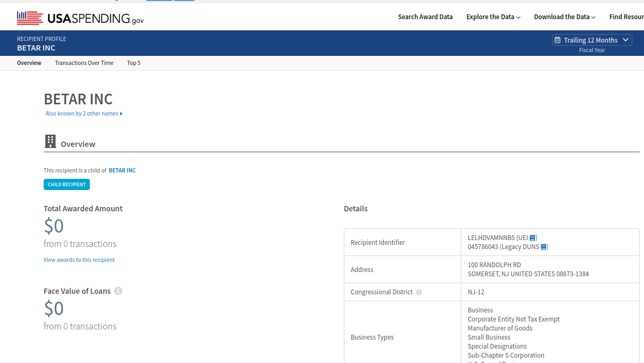Screen dimensions: 644x363
Task: Click the CHILD RECIPIENT badge
Action: point(67,185)
